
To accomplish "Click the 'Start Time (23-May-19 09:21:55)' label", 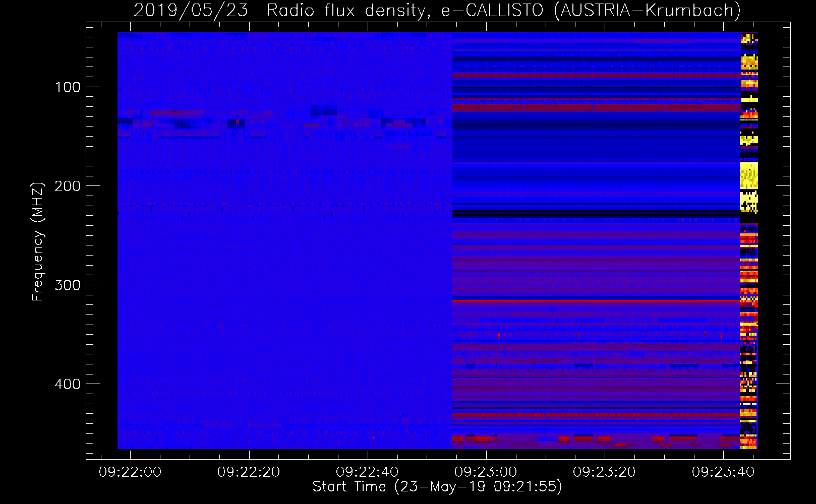I will tap(437, 487).
